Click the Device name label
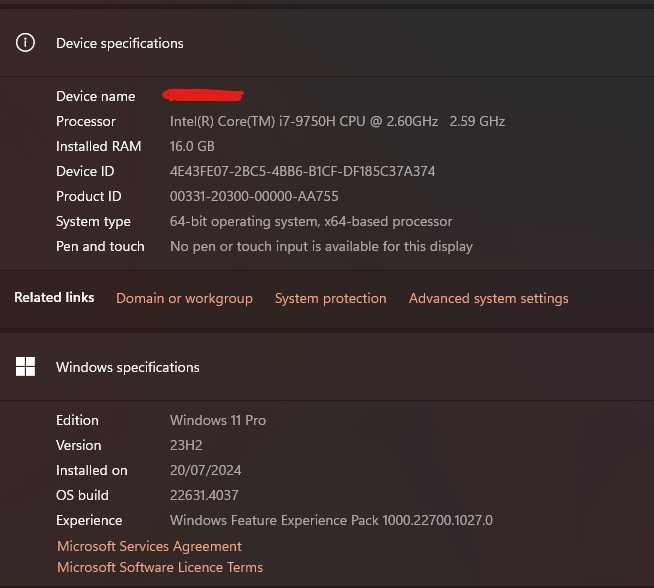 pos(96,96)
